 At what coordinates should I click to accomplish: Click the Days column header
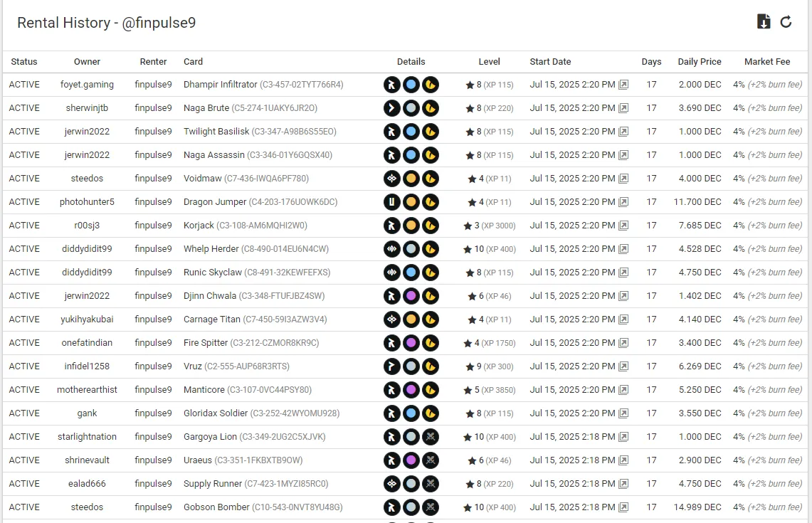point(651,62)
